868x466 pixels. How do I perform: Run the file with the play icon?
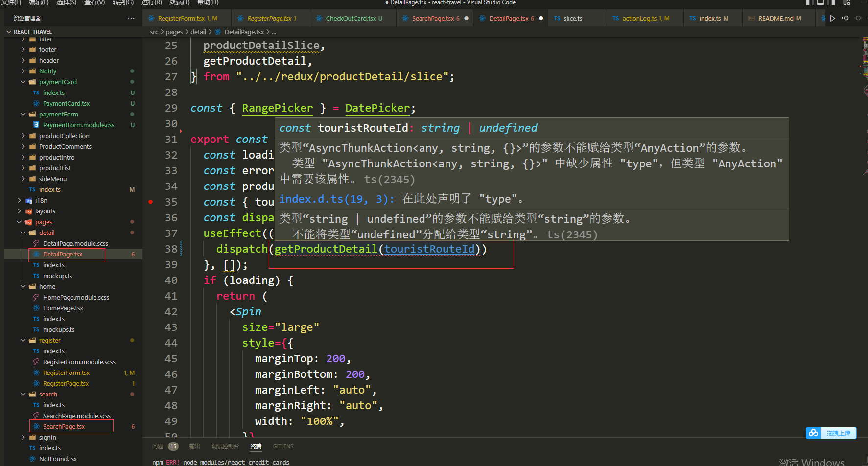point(832,18)
